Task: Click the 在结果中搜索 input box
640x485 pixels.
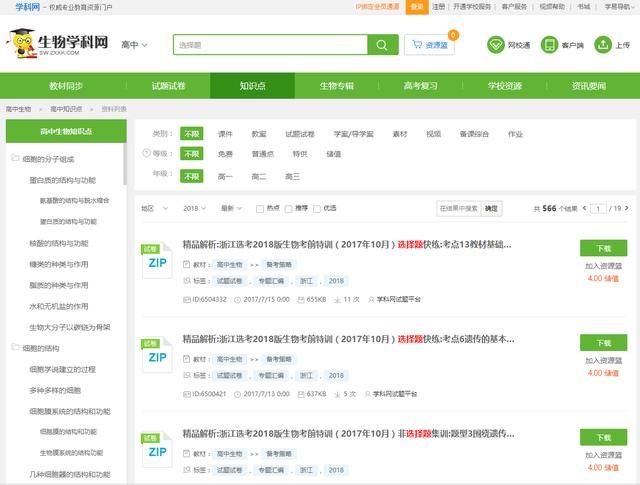Action: pos(459,209)
